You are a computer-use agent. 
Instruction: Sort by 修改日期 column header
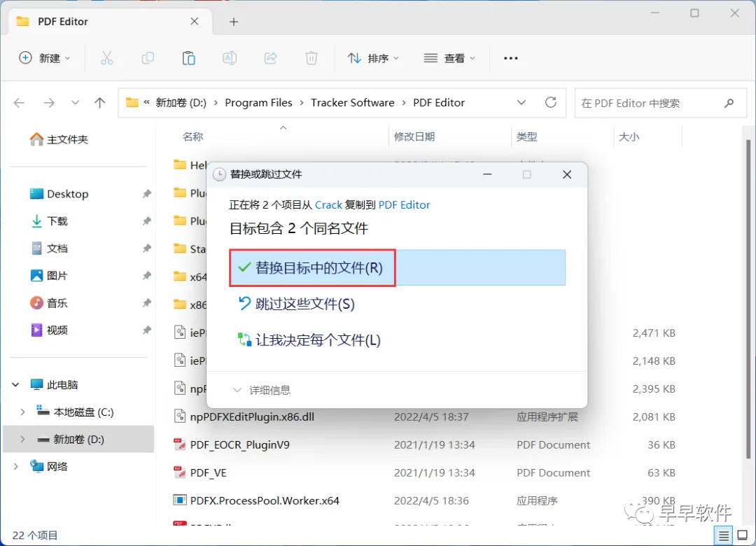click(414, 137)
